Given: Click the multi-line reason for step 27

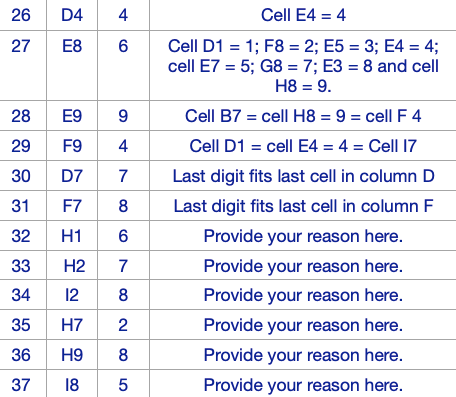Looking at the screenshot, I should 303,66.
